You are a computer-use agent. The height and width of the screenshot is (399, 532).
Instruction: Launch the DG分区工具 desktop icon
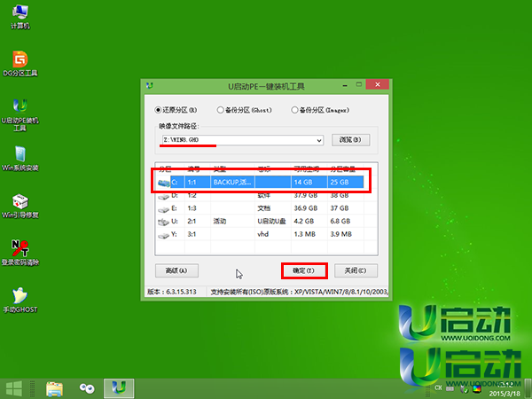20,64
